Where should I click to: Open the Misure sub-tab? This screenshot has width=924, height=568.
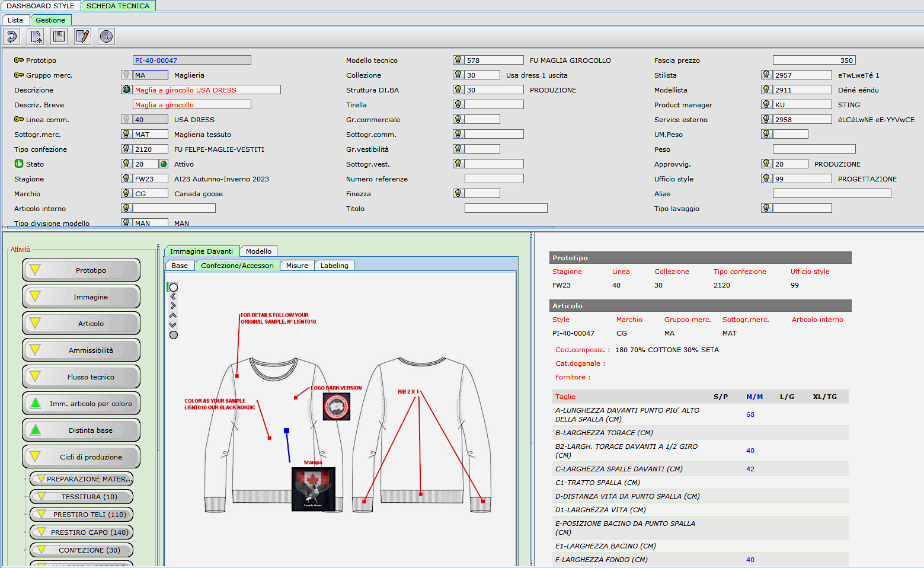297,266
